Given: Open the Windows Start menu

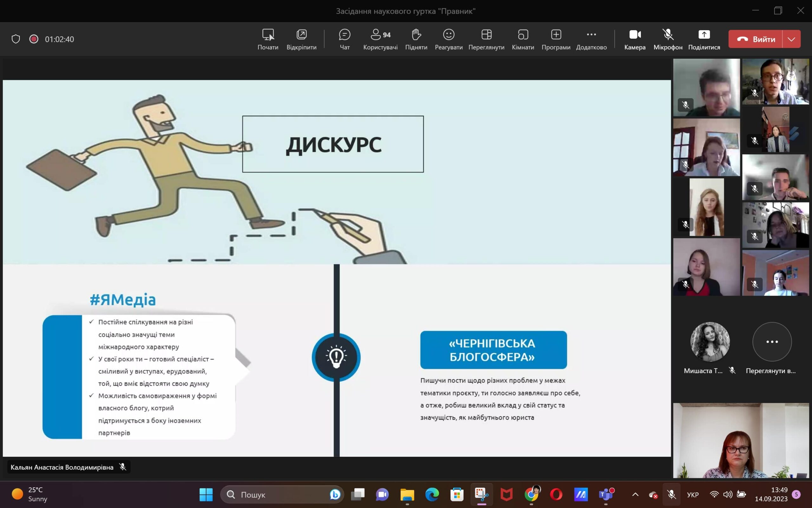Looking at the screenshot, I should click(206, 495).
